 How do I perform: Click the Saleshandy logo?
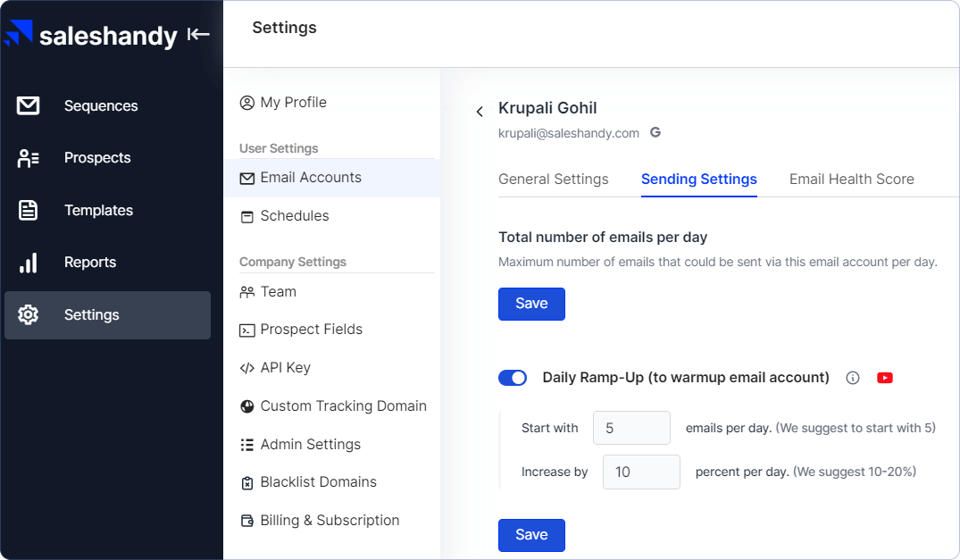tap(90, 35)
